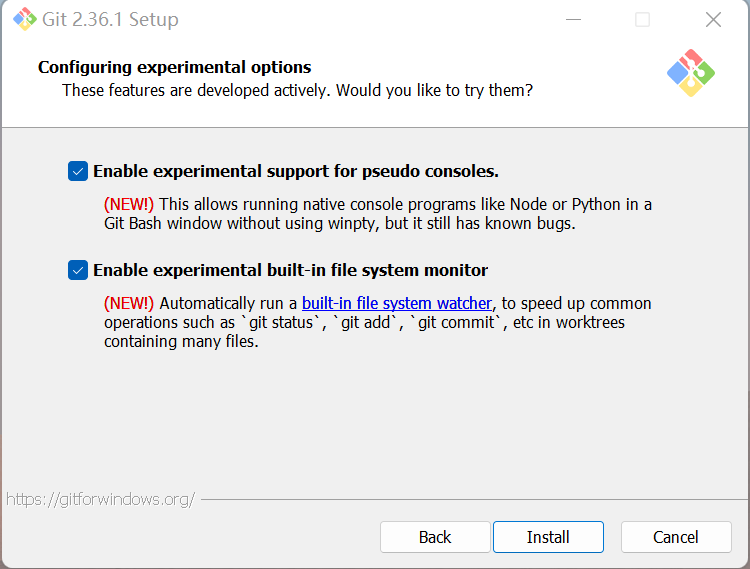Click the Git logo in the header
Screen dimensions: 750x569
point(691,72)
